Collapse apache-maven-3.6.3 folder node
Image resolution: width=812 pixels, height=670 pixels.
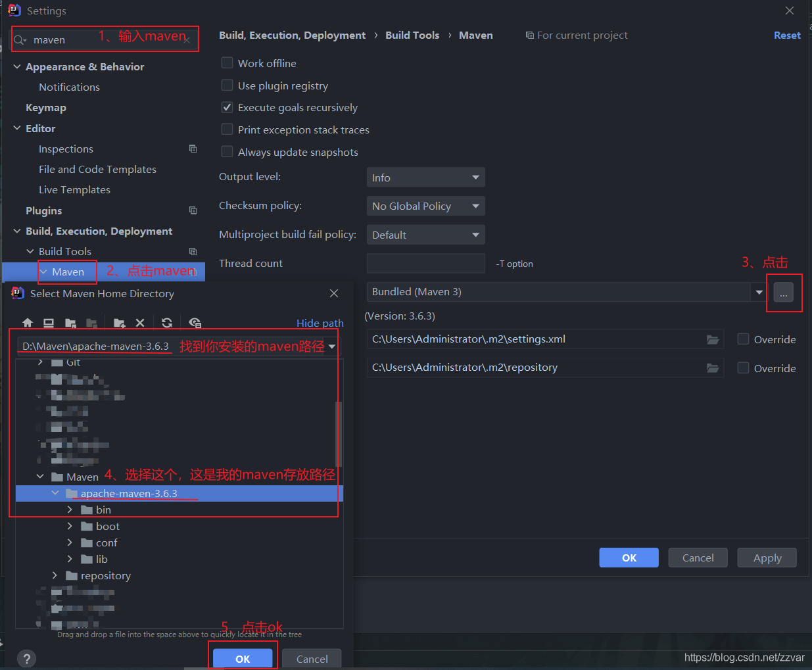tap(55, 493)
